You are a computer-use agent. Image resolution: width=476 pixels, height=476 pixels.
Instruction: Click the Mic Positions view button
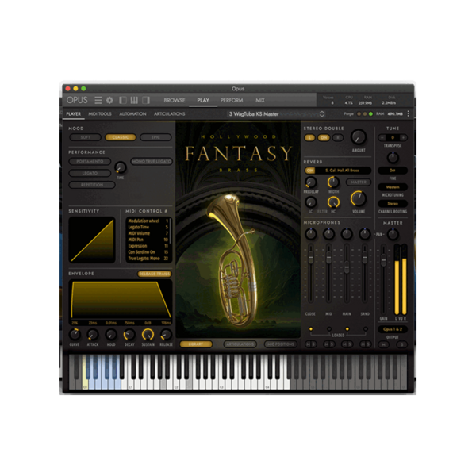click(281, 344)
